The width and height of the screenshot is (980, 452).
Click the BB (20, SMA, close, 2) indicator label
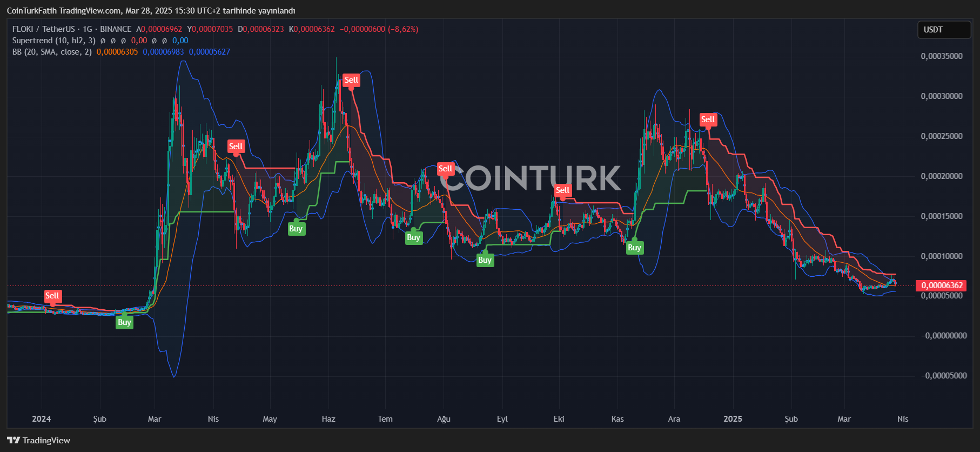[x=52, y=52]
